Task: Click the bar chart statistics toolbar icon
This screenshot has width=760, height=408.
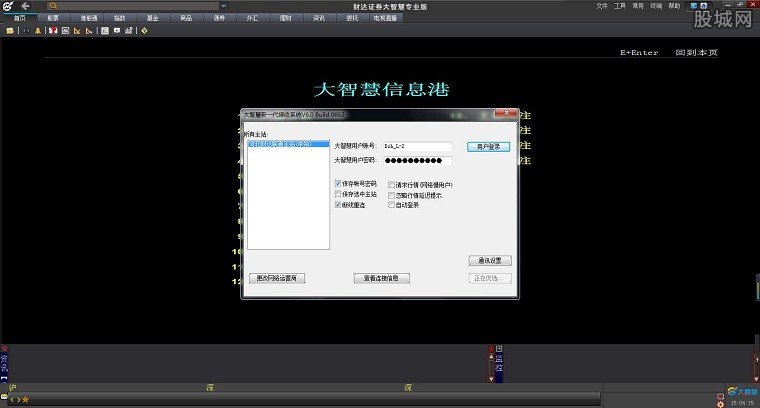Action: click(x=128, y=31)
